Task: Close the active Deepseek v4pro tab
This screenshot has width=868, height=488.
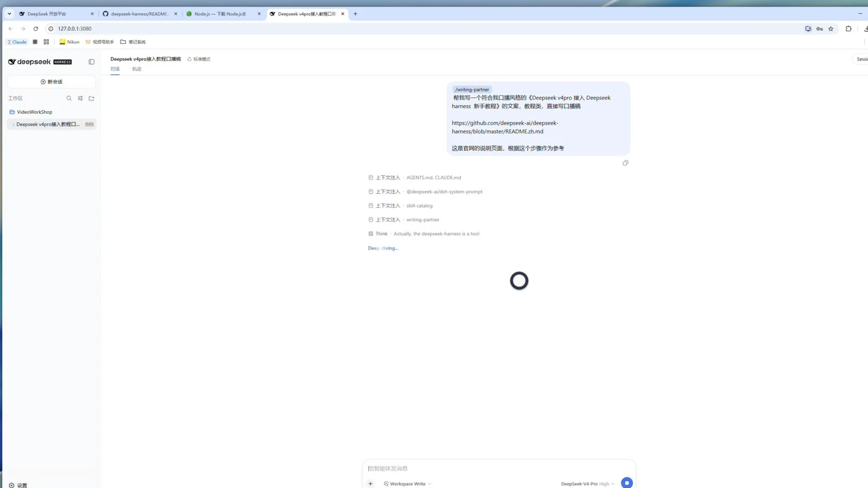Action: click(x=343, y=14)
